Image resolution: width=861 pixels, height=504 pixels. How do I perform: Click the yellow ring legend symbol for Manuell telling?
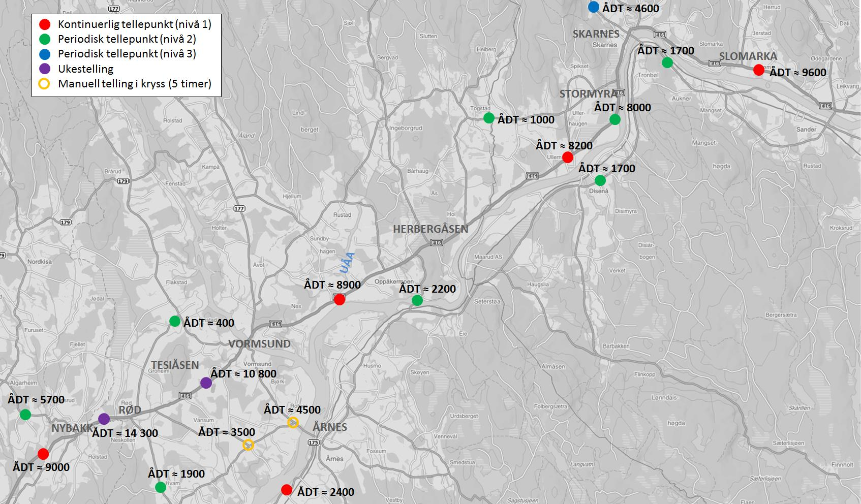45,84
